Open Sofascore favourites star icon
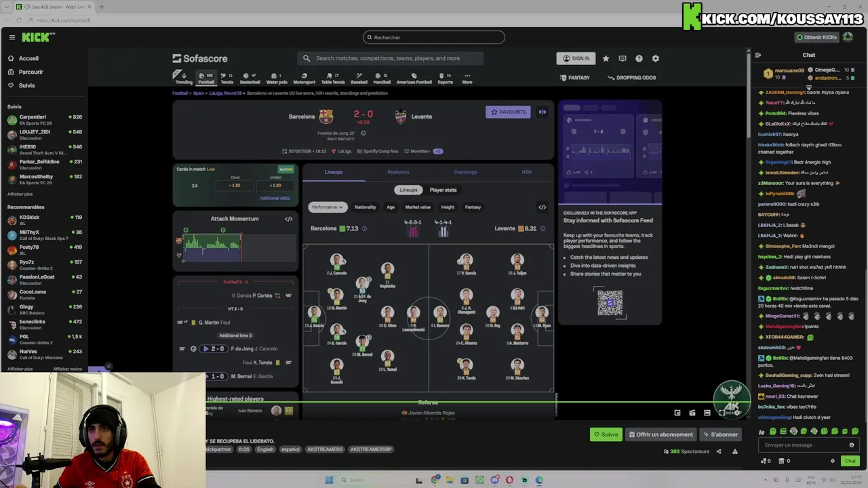The width and height of the screenshot is (868, 488). pyautogui.click(x=606, y=58)
